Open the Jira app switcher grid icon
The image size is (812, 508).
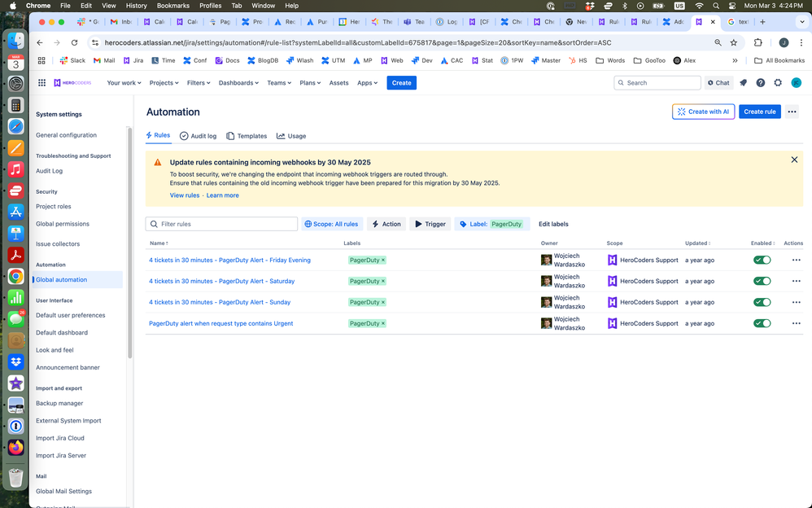click(42, 83)
